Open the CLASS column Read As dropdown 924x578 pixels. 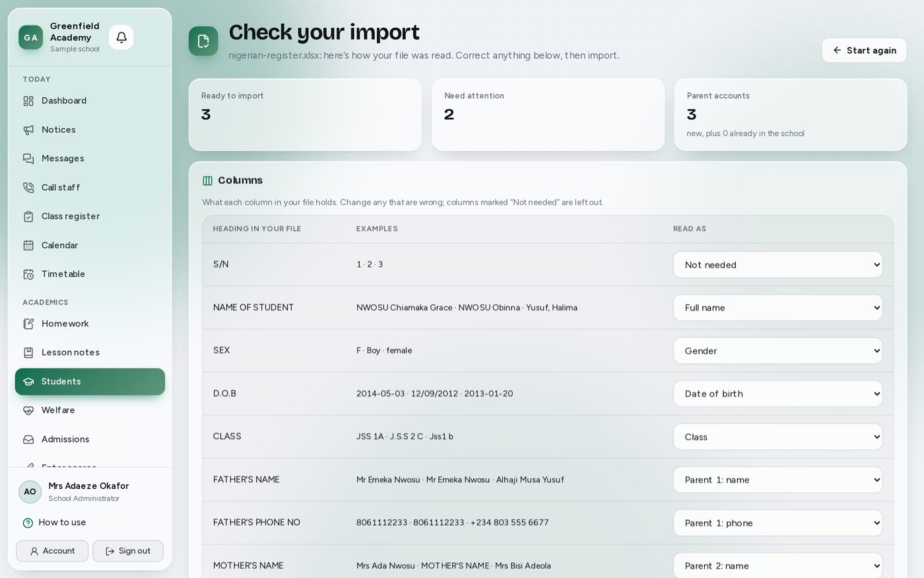777,437
